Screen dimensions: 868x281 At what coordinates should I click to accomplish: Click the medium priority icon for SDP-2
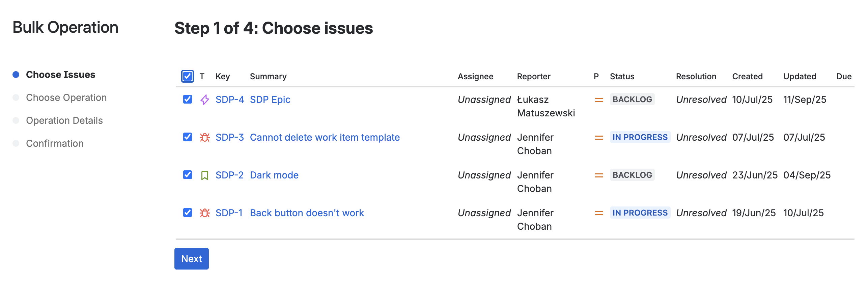click(x=599, y=175)
